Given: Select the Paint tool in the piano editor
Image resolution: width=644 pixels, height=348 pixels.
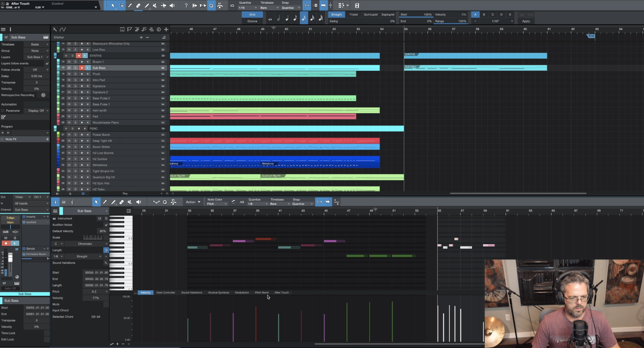Looking at the screenshot, I should tap(113, 202).
